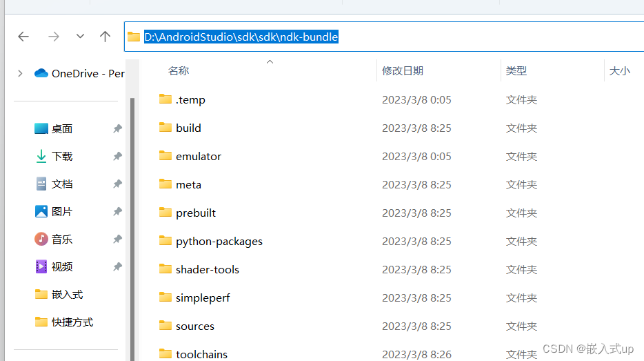Screen dimensions: 644x361
Task: Sort files by 名称 column header
Action: tap(179, 70)
